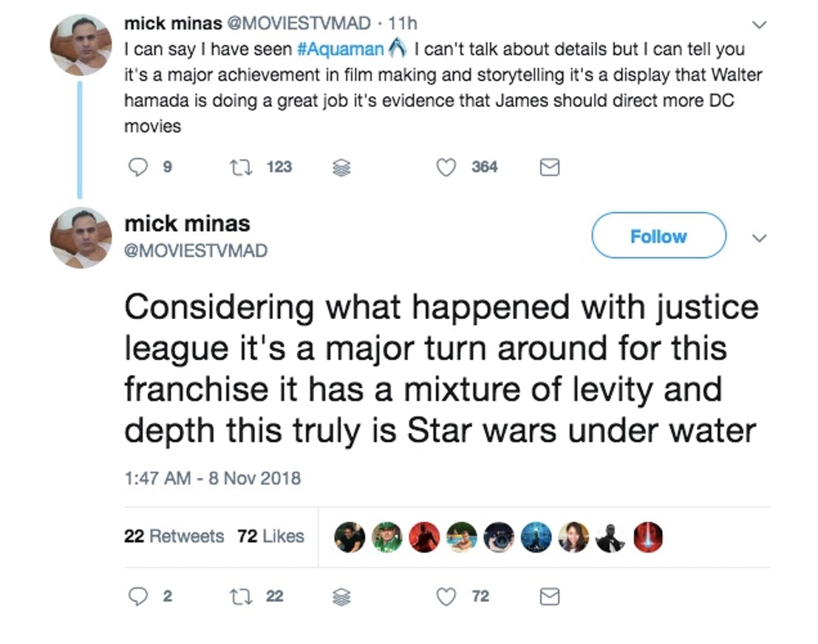Open the Buffer stack icon on top tweet

(343, 168)
